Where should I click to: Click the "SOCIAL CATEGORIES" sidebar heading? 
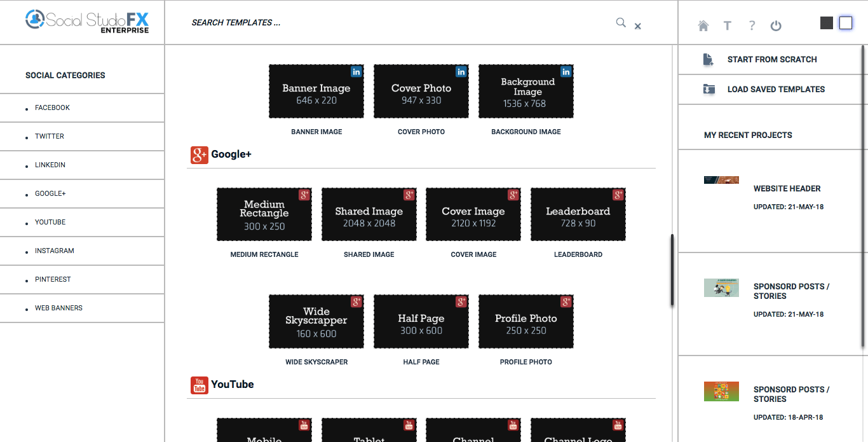pos(65,76)
